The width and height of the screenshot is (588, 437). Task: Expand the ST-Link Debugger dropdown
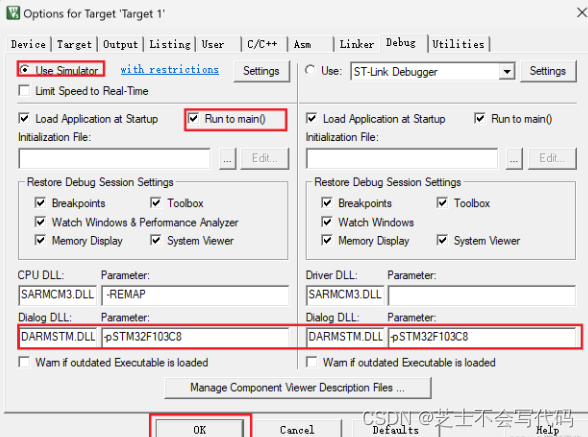(x=507, y=71)
